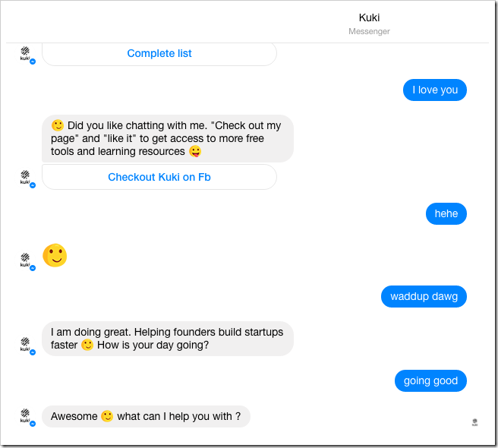Click Kuki avatar next to large smiley

[x=25, y=260]
